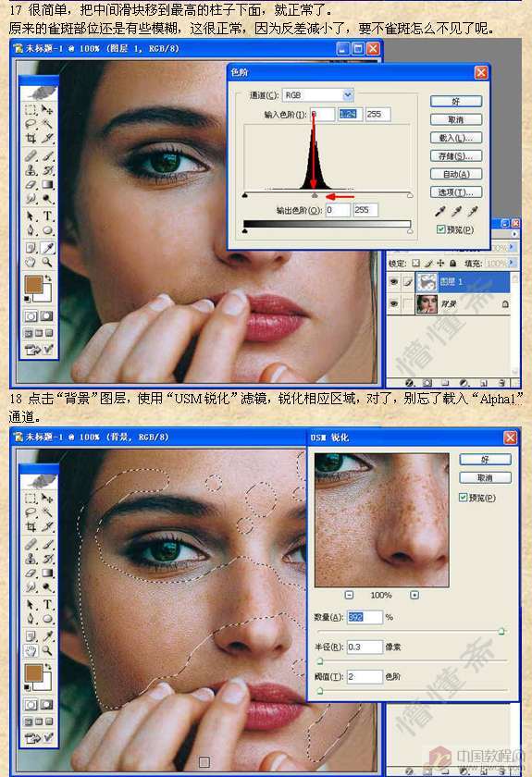
Task: Click 取消 button in USM sharpen dialog
Action: click(485, 477)
